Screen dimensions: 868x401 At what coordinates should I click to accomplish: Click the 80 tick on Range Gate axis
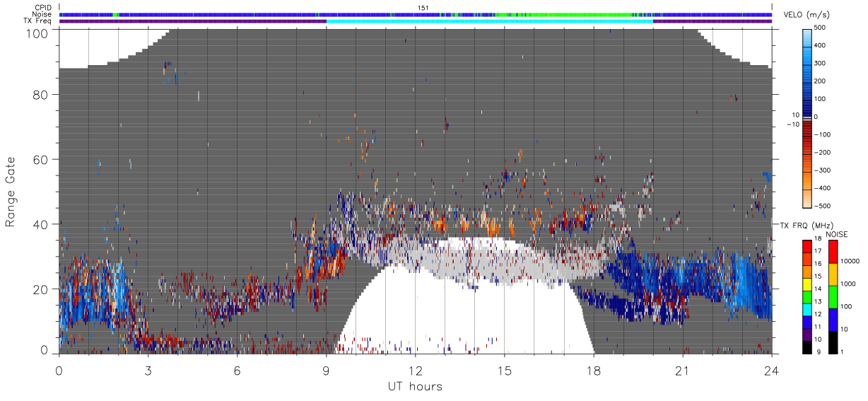pyautogui.click(x=40, y=94)
